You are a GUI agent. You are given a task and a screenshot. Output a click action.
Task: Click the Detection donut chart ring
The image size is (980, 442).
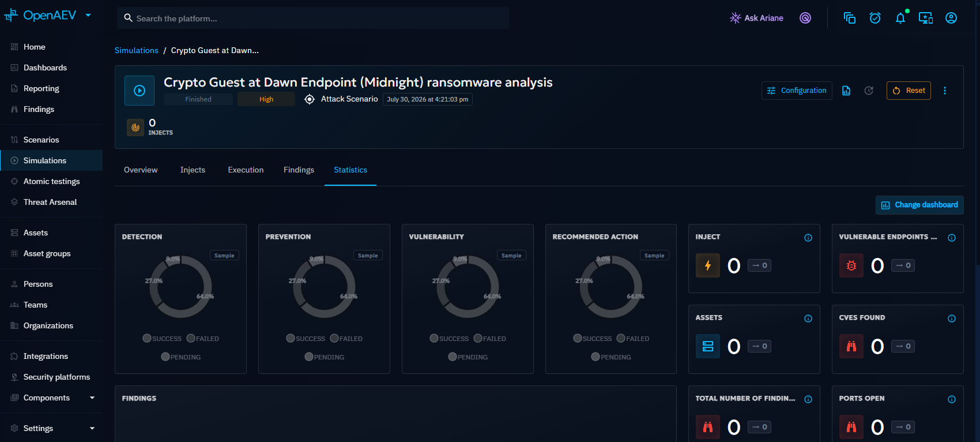coord(181,315)
